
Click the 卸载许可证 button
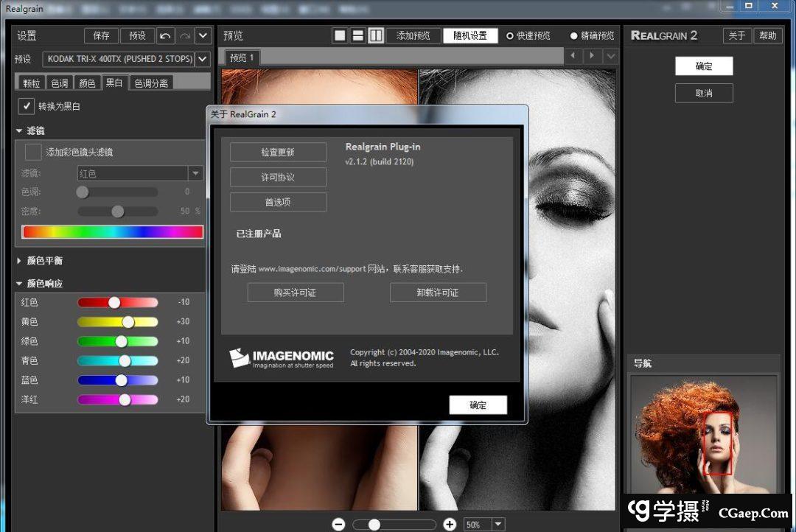point(438,293)
